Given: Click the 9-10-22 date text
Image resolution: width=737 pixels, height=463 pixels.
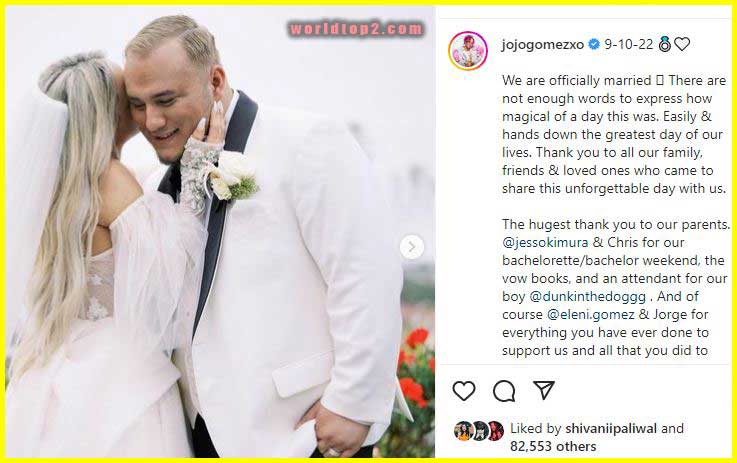Looking at the screenshot, I should (628, 44).
